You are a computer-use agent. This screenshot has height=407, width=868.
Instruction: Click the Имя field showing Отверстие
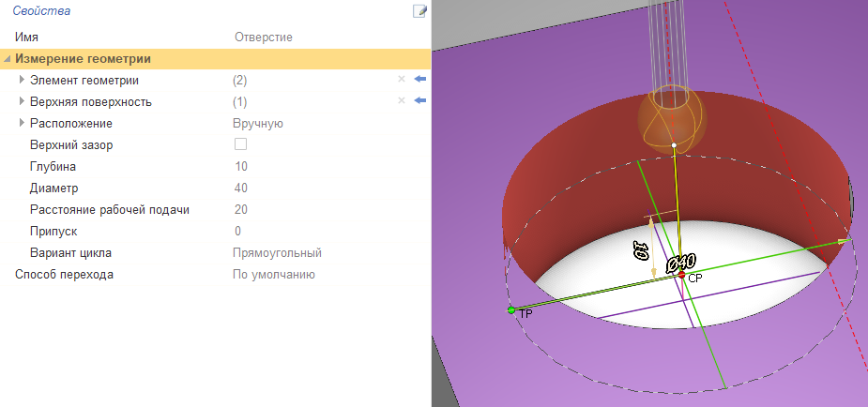263,38
